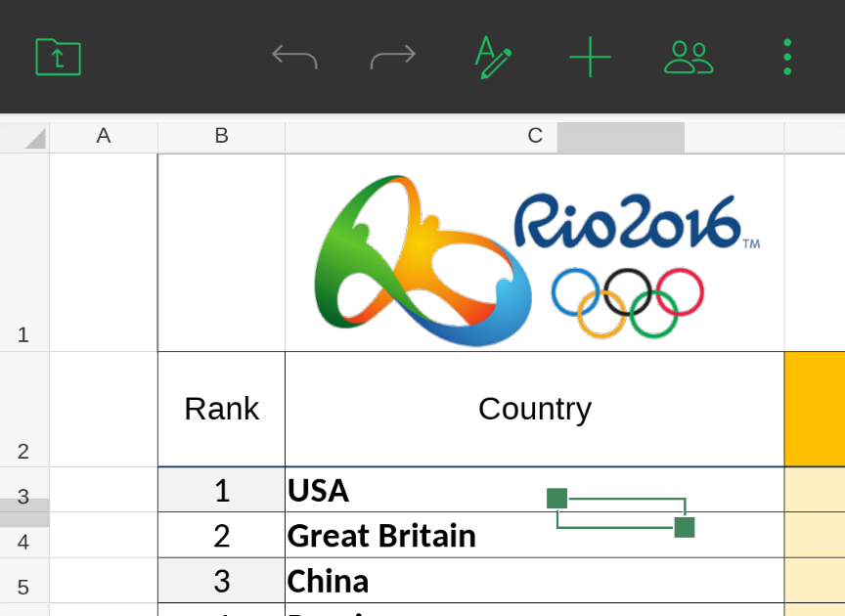Redo the last action

[x=393, y=57]
